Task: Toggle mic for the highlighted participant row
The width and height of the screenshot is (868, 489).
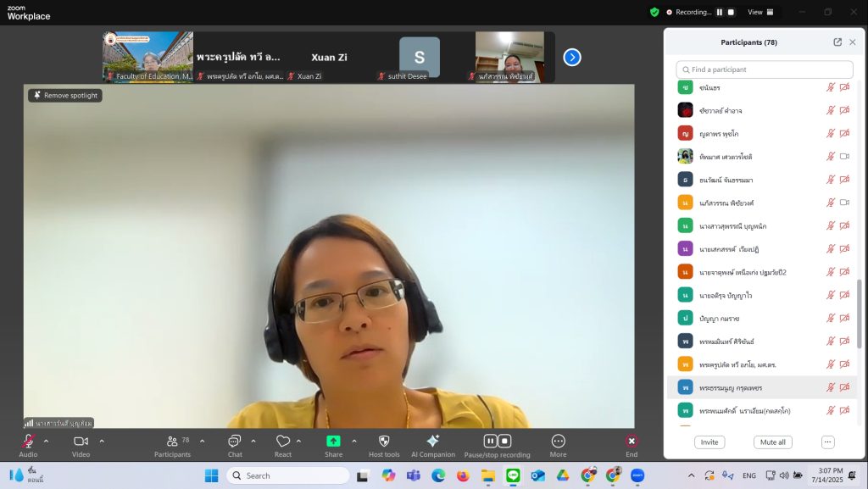Action: click(831, 387)
